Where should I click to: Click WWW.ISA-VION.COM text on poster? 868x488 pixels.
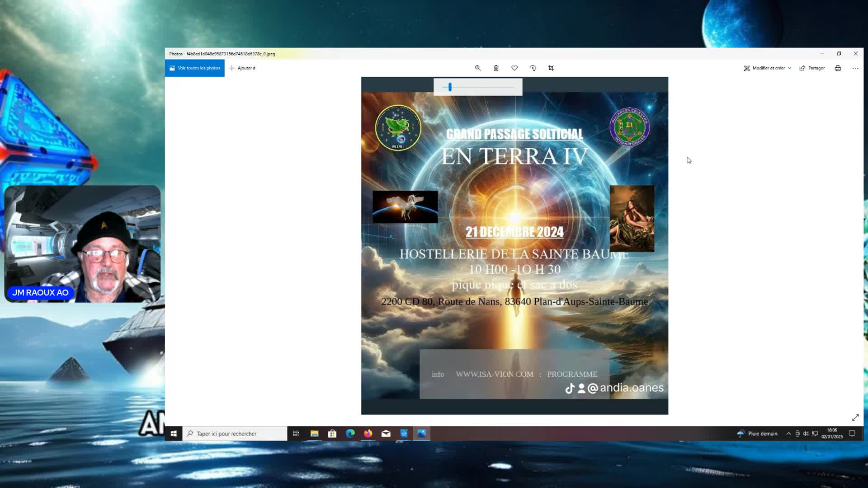pos(495,374)
